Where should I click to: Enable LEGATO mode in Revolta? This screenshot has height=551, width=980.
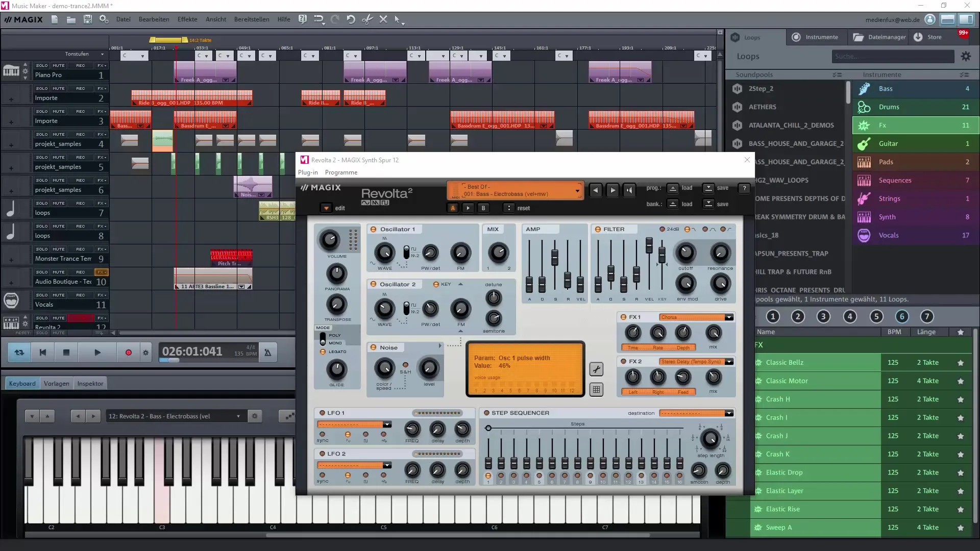[x=323, y=352]
